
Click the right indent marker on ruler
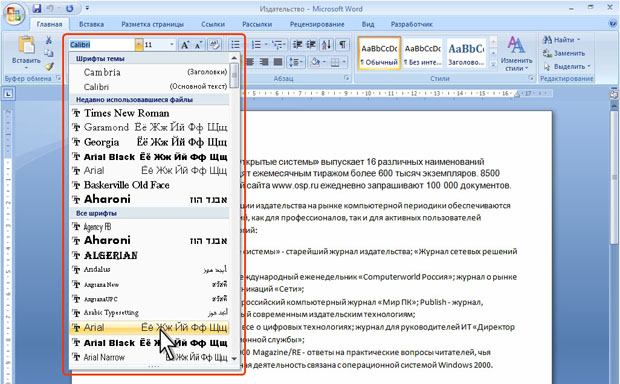[x=517, y=94]
